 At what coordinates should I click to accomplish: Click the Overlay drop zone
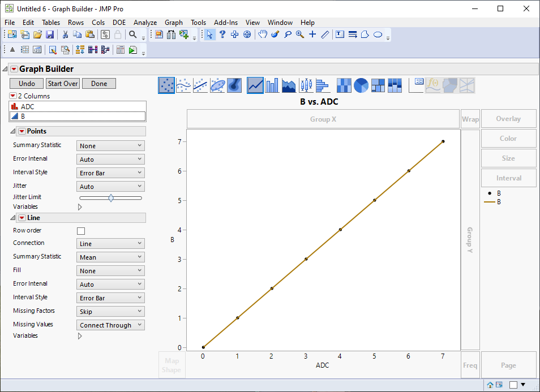point(508,118)
